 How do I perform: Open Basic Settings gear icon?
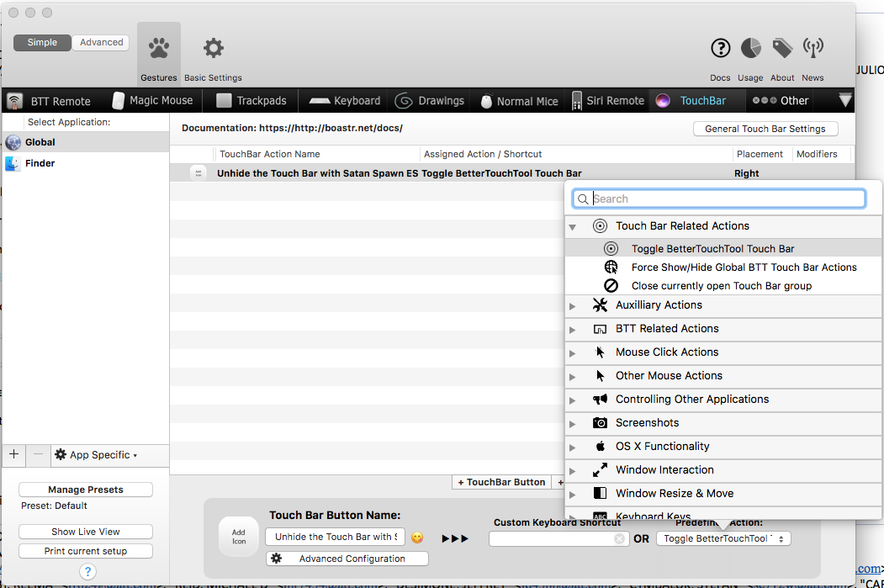[213, 48]
